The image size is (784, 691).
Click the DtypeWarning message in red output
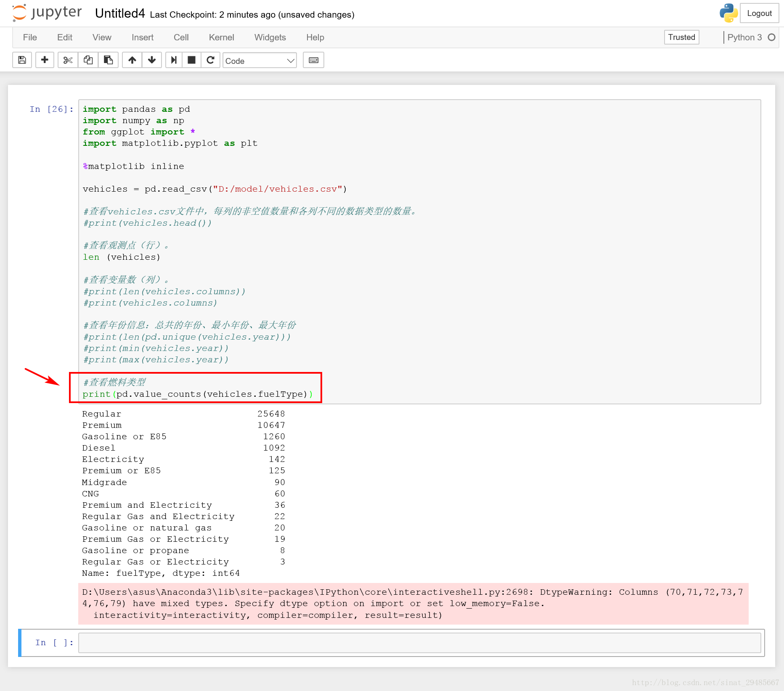coord(413,604)
